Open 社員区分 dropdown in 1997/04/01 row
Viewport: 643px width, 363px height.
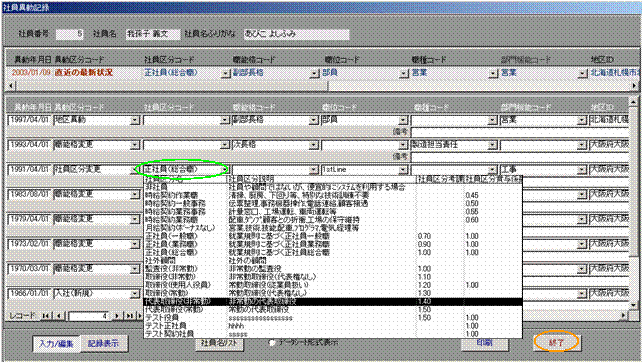(224, 121)
